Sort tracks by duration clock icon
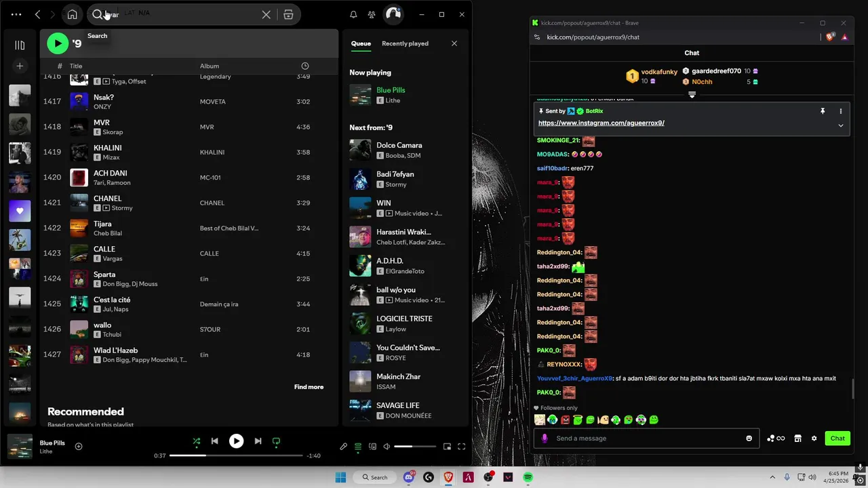The height and width of the screenshot is (488, 868). click(305, 66)
